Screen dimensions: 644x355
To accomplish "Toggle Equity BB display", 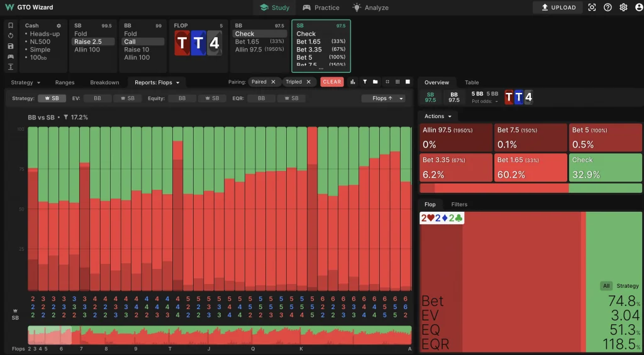I will point(182,99).
